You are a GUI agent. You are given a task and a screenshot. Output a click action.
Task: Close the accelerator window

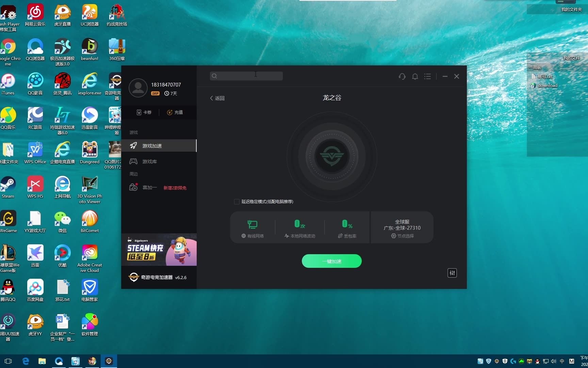pos(457,76)
